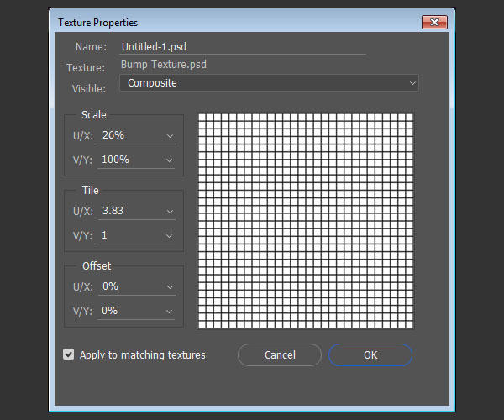Close the Texture Properties dialog
This screenshot has height=420, width=504.
point(434,22)
